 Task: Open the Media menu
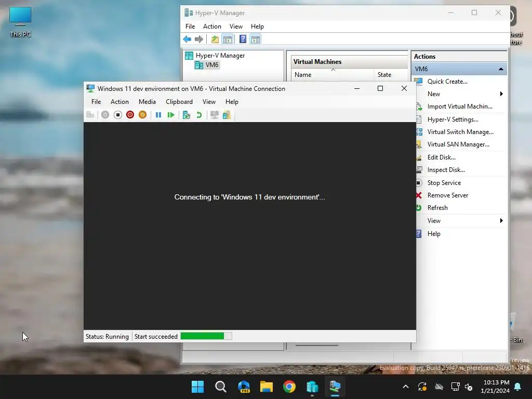tap(147, 102)
